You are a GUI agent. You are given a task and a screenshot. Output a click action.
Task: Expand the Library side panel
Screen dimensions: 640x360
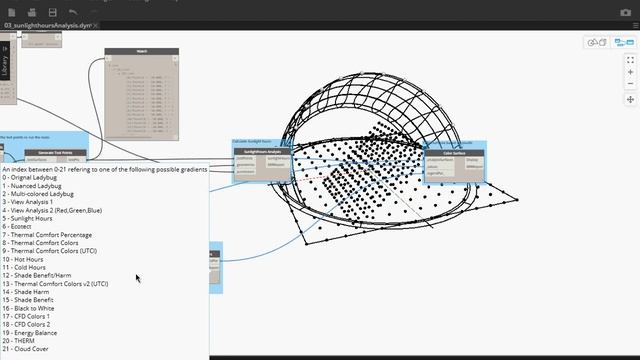pos(5,61)
